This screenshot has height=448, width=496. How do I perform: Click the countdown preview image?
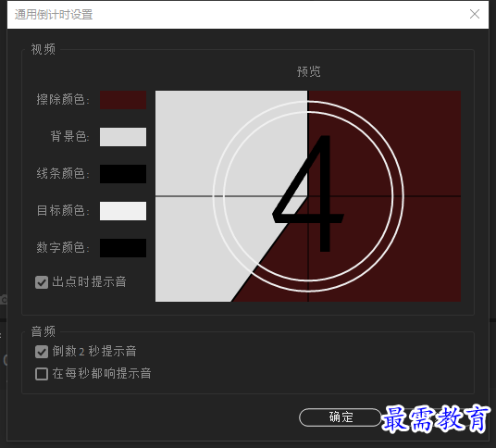[308, 196]
